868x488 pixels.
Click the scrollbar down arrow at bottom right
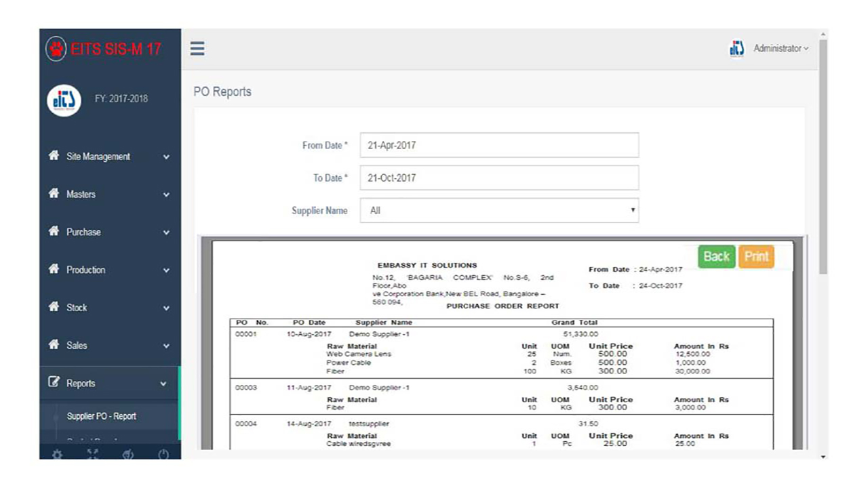(x=823, y=457)
